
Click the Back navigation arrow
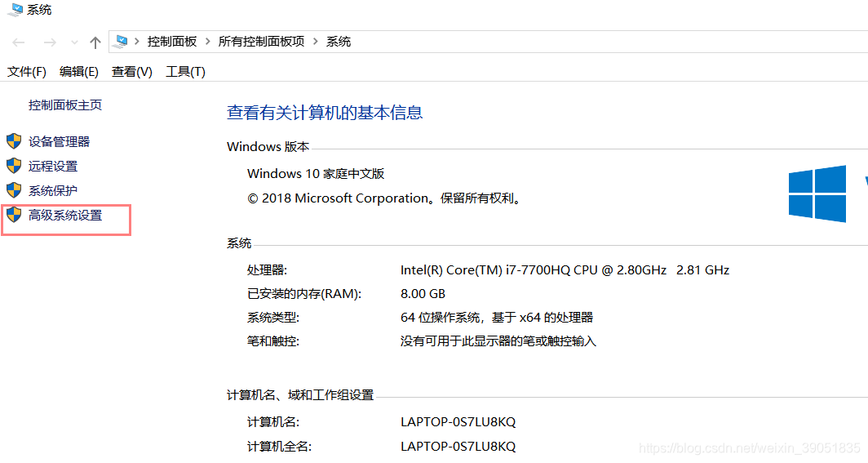(x=19, y=42)
